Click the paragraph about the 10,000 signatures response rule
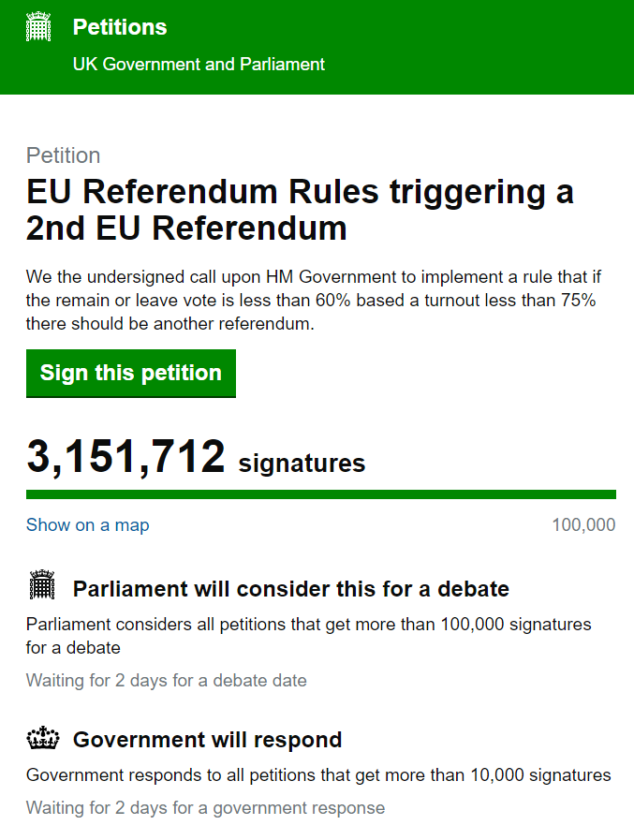This screenshot has height=840, width=634. point(318,774)
